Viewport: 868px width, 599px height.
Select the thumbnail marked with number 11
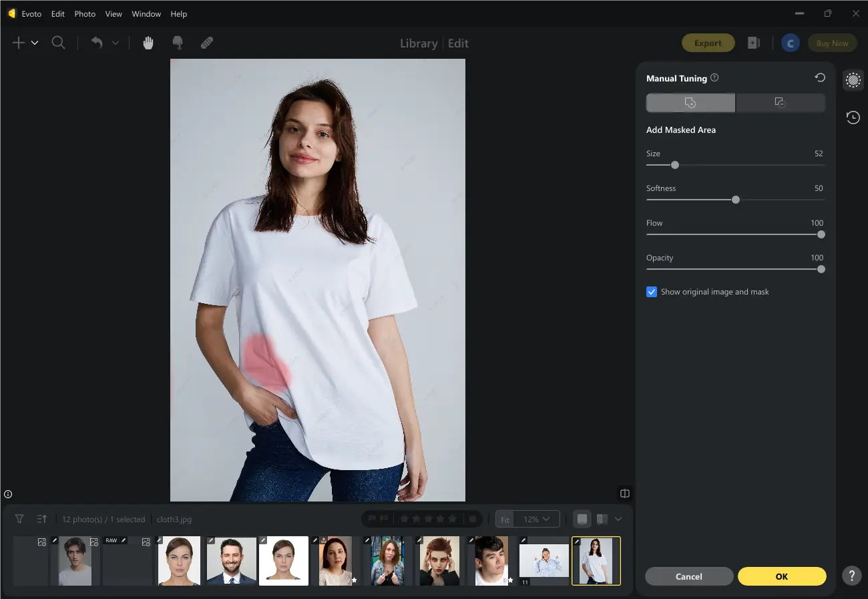pyautogui.click(x=544, y=561)
